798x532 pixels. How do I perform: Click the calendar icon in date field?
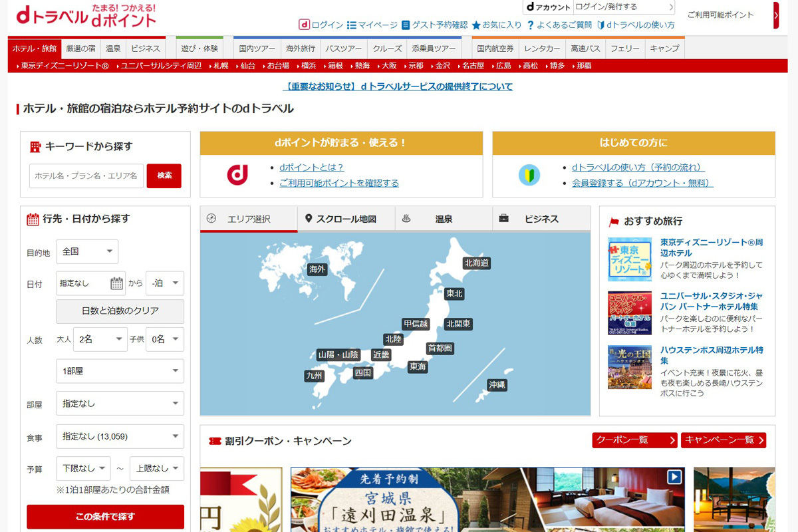click(117, 283)
